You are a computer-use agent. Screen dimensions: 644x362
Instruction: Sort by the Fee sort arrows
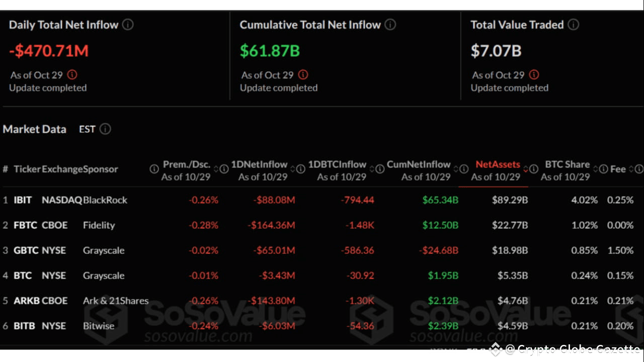coord(630,169)
